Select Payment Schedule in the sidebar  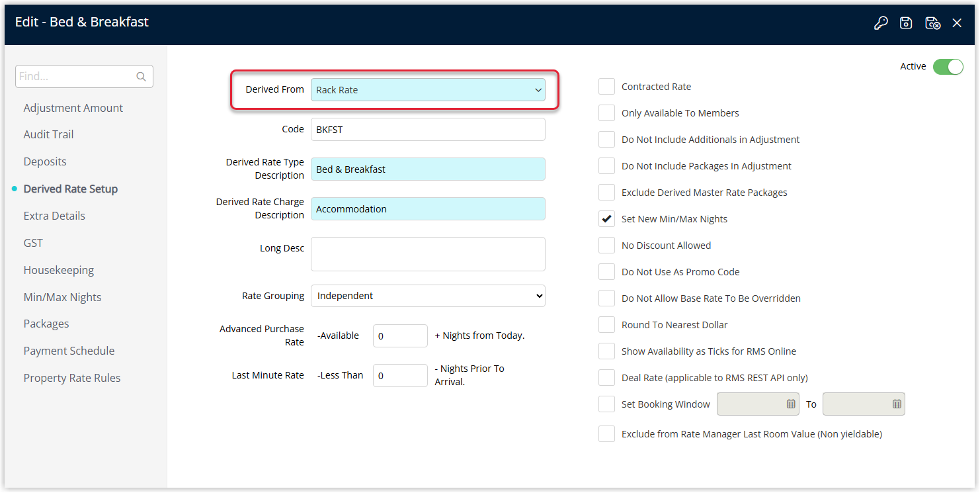click(x=69, y=351)
